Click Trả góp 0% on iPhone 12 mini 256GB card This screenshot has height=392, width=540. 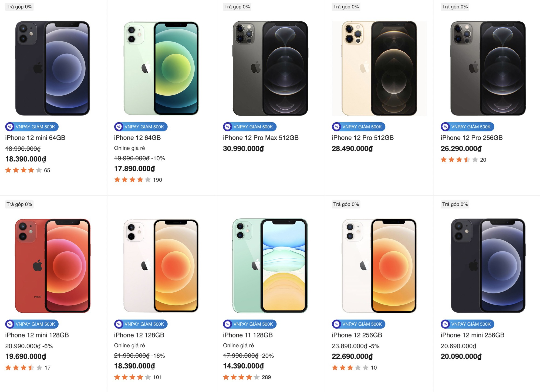[455, 204]
